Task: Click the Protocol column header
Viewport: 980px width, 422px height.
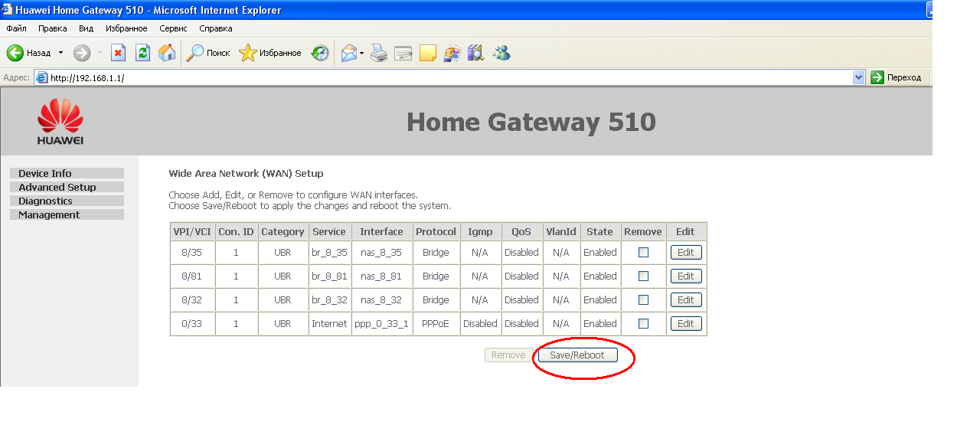Action: pos(436,231)
